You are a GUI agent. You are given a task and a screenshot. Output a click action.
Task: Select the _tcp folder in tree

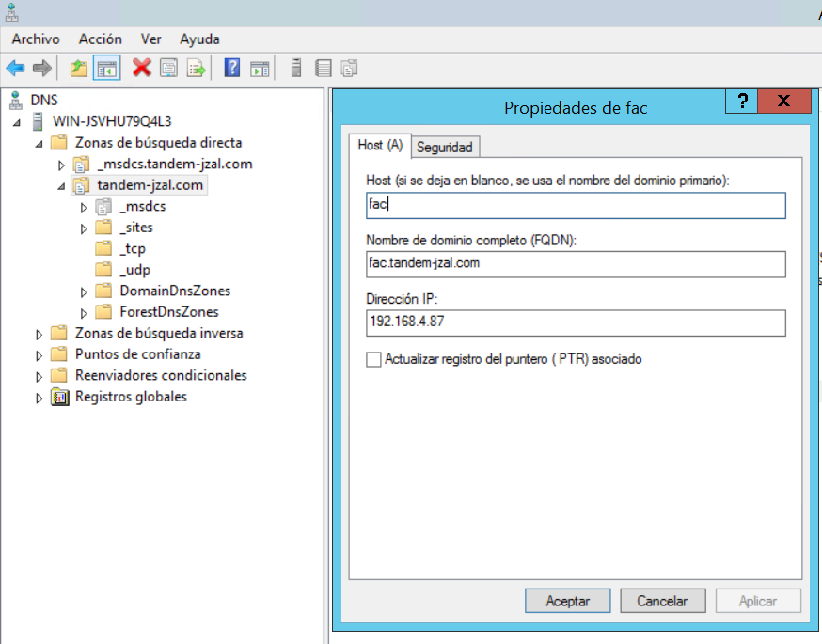tap(132, 249)
